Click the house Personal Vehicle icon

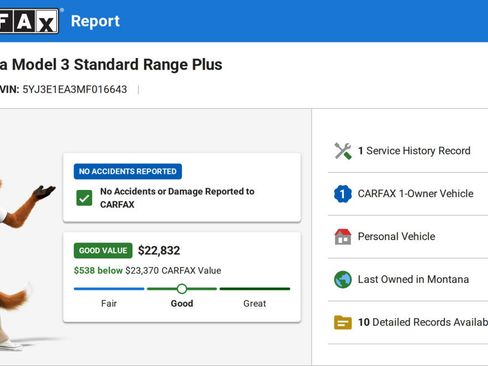[343, 237]
